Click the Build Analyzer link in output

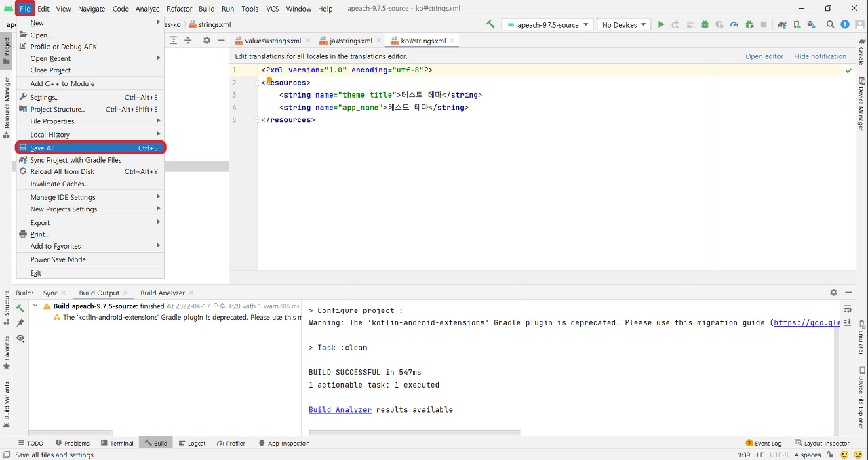[x=340, y=409]
